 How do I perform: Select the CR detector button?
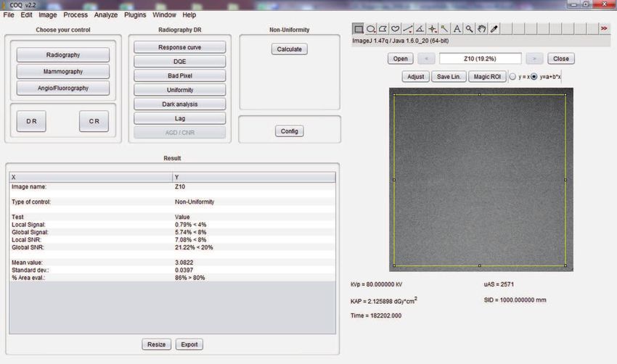(94, 121)
